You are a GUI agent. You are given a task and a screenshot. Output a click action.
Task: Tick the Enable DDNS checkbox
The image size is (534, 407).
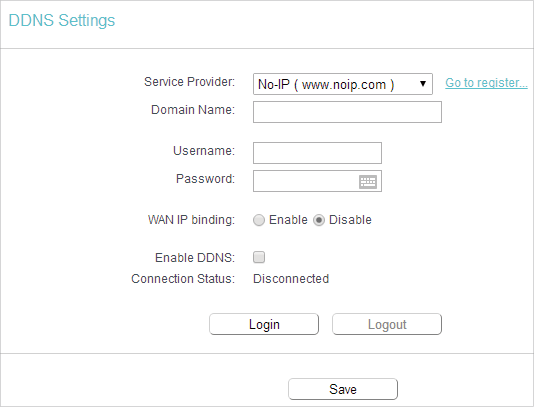[259, 257]
